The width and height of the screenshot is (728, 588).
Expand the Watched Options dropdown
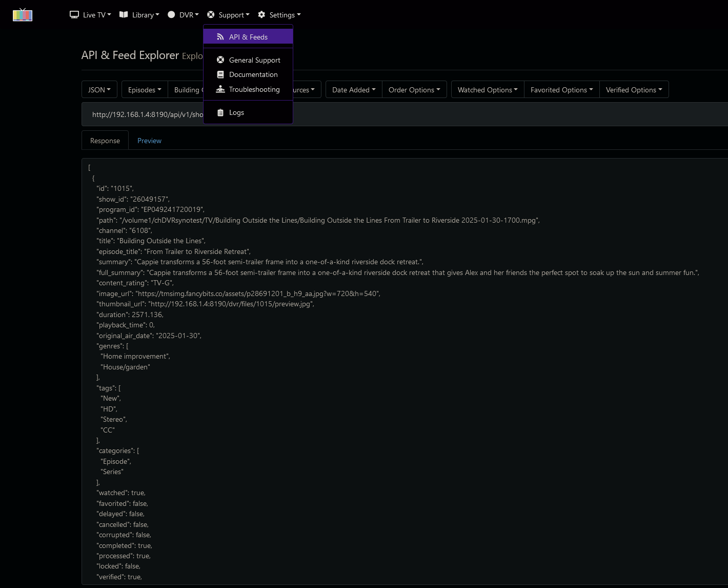pyautogui.click(x=487, y=90)
